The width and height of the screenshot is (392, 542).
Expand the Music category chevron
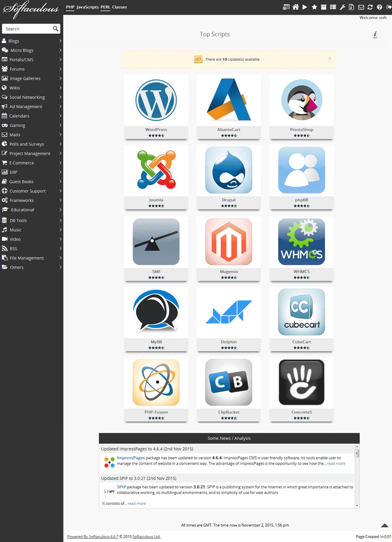pos(60,230)
